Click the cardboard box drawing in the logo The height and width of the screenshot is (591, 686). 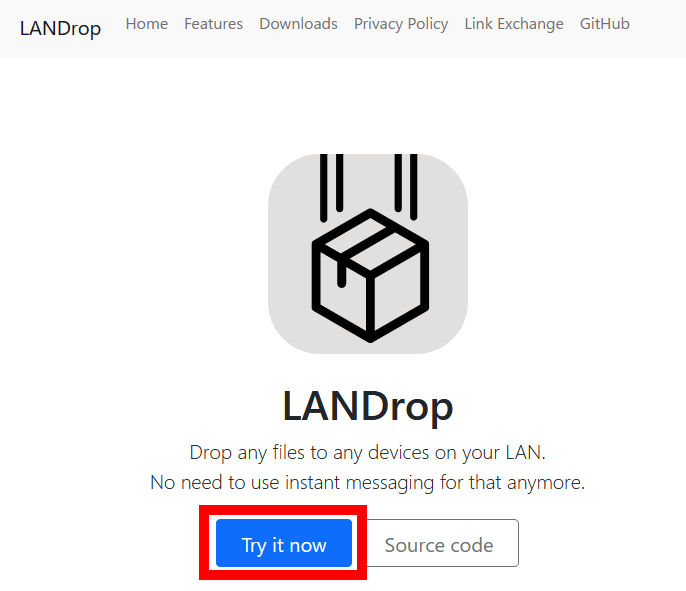tap(370, 276)
